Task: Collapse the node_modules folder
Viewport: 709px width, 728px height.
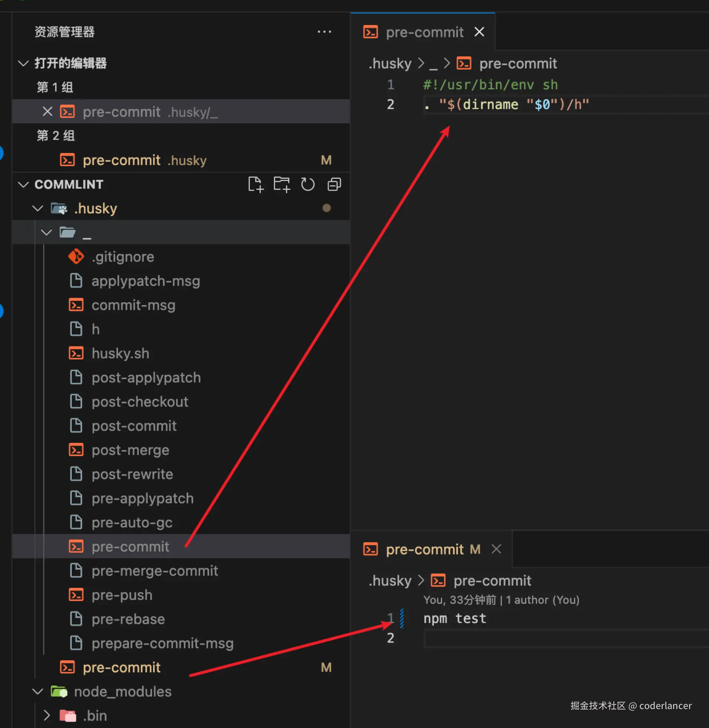Action: (38, 691)
